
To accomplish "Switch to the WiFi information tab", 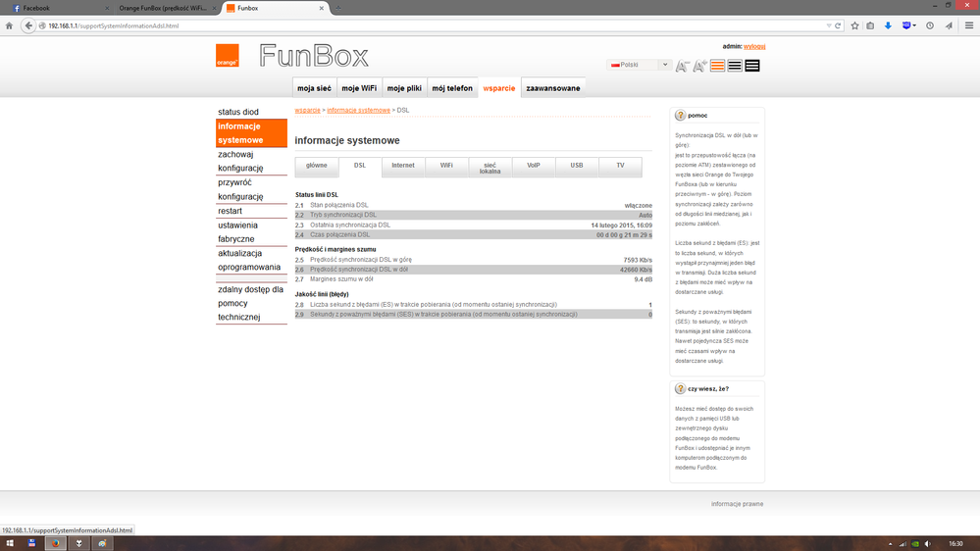I will [446, 166].
